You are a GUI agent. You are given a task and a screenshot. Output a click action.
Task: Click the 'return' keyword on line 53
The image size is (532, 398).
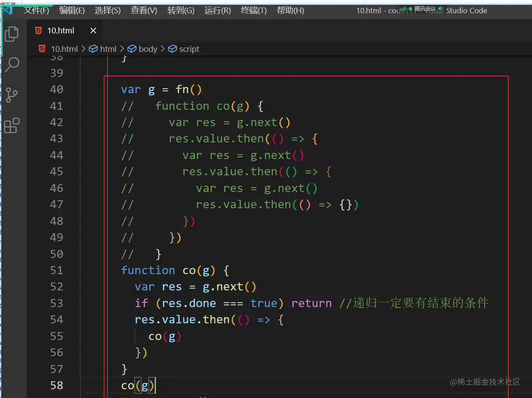(x=311, y=303)
